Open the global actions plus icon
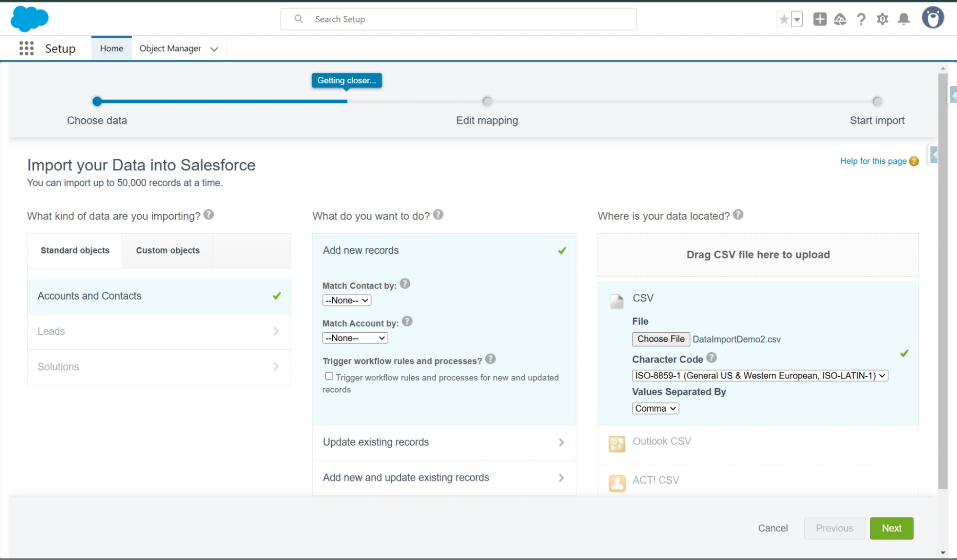 (x=820, y=19)
